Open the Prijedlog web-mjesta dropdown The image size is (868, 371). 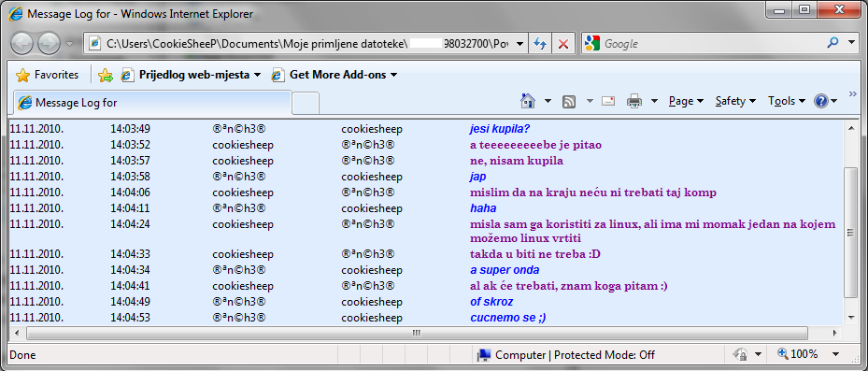pyautogui.click(x=191, y=75)
